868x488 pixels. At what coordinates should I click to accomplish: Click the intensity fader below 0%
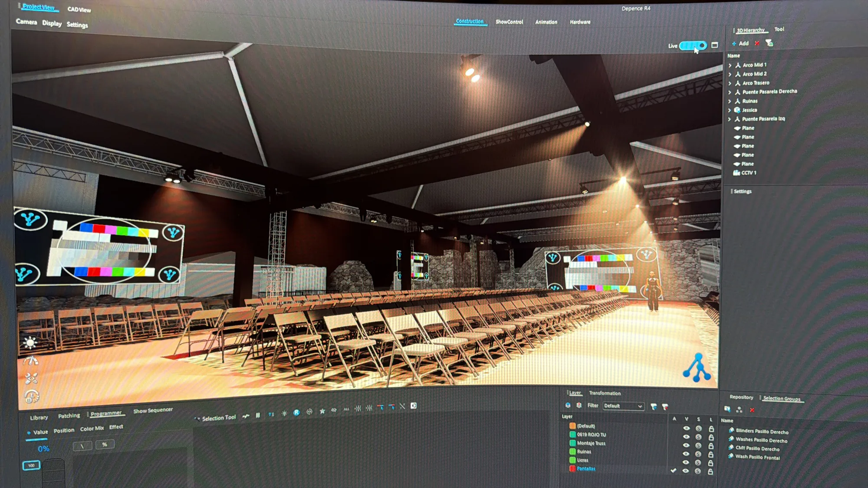click(x=53, y=473)
